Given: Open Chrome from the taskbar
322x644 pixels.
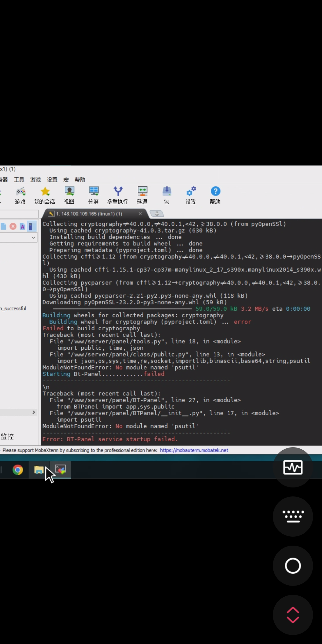Looking at the screenshot, I should [x=18, y=470].
